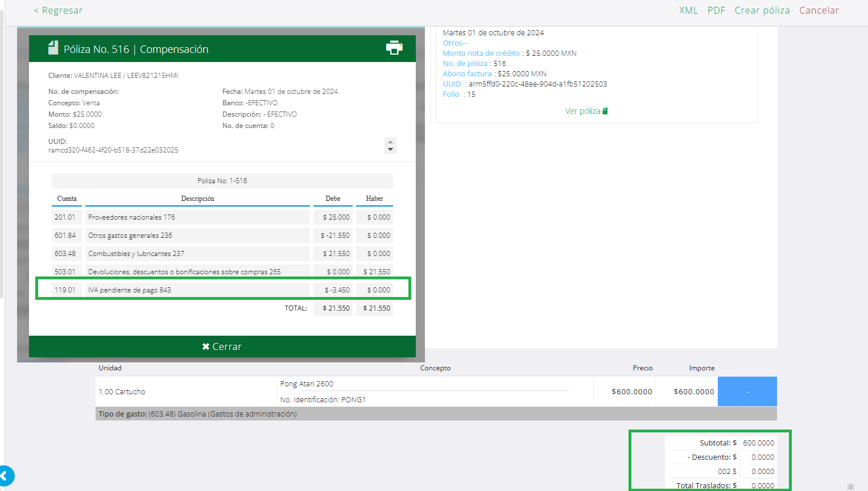
Task: Print the póliza using the printer icon
Action: pyautogui.click(x=394, y=48)
